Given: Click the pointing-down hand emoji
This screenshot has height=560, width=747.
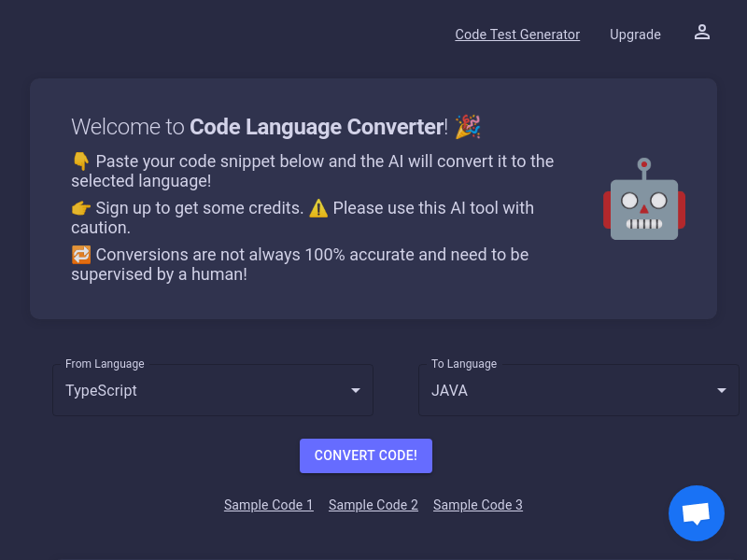Looking at the screenshot, I should 80,160.
